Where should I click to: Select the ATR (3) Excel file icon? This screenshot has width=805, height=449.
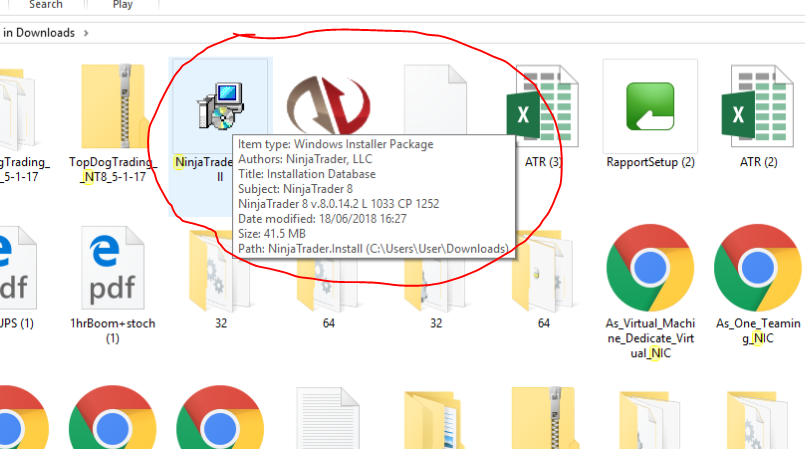(542, 106)
